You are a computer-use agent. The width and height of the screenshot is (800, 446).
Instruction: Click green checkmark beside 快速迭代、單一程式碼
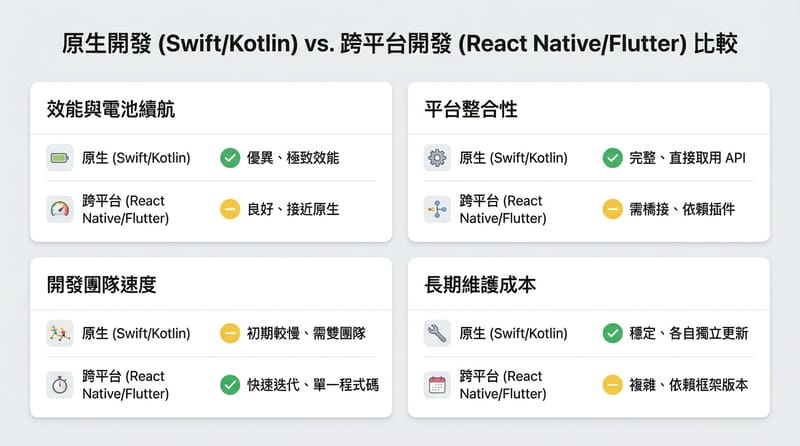click(230, 385)
